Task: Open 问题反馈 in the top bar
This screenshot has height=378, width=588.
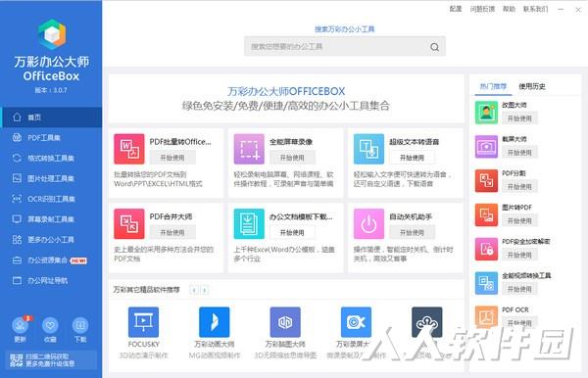Action: pos(482,9)
